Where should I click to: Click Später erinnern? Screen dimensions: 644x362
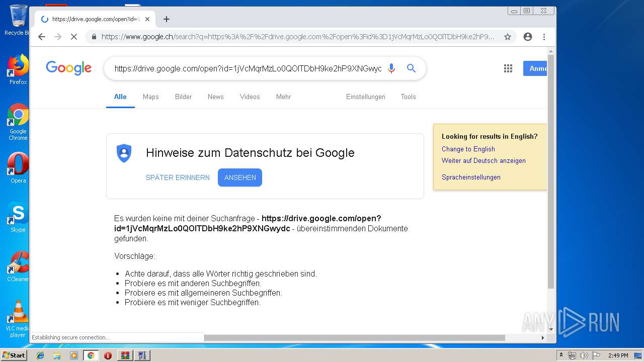point(178,177)
